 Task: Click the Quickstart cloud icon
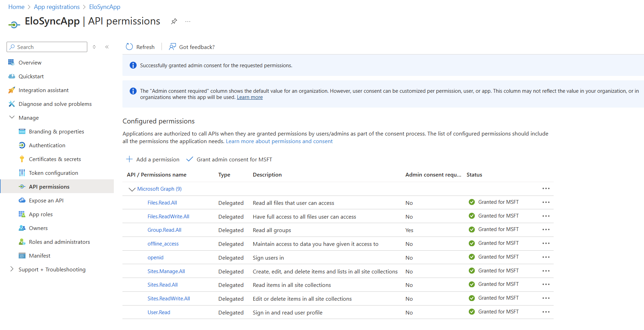[11, 76]
